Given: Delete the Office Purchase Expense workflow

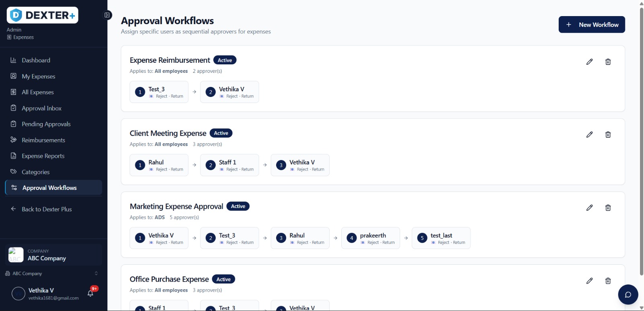Looking at the screenshot, I should (x=608, y=281).
